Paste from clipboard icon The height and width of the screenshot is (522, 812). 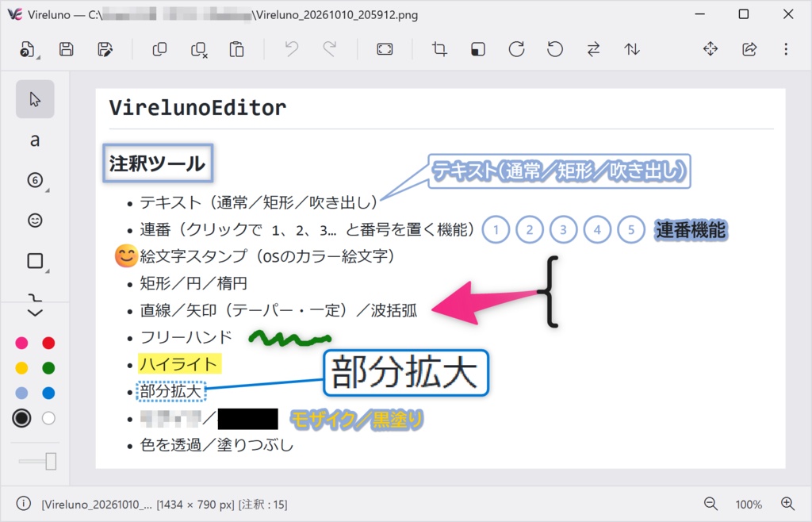[x=236, y=49]
